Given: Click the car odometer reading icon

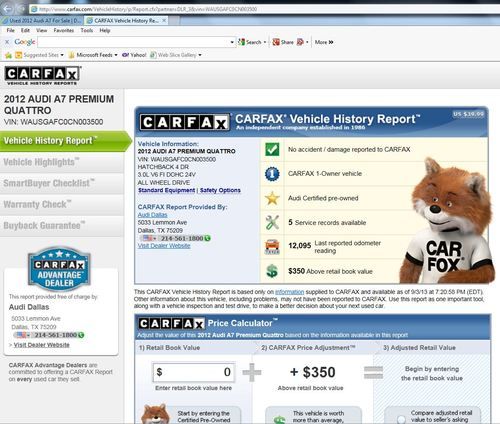Looking at the screenshot, I should tap(272, 247).
